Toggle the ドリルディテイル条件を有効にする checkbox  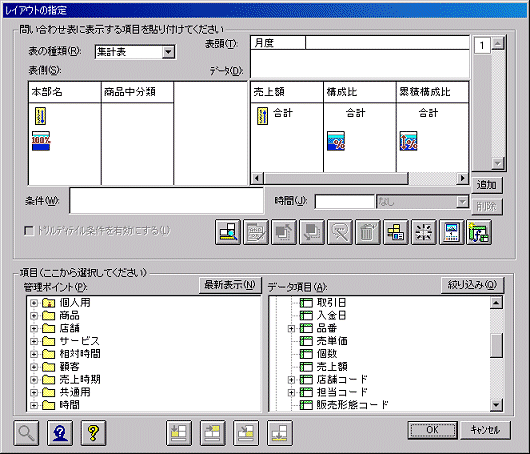click(x=29, y=231)
